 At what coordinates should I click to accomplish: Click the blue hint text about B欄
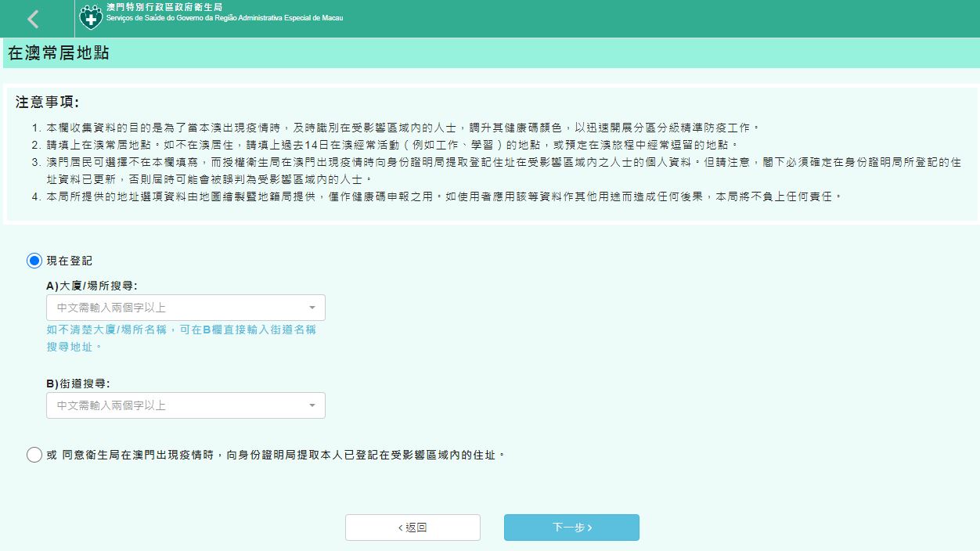pos(181,337)
